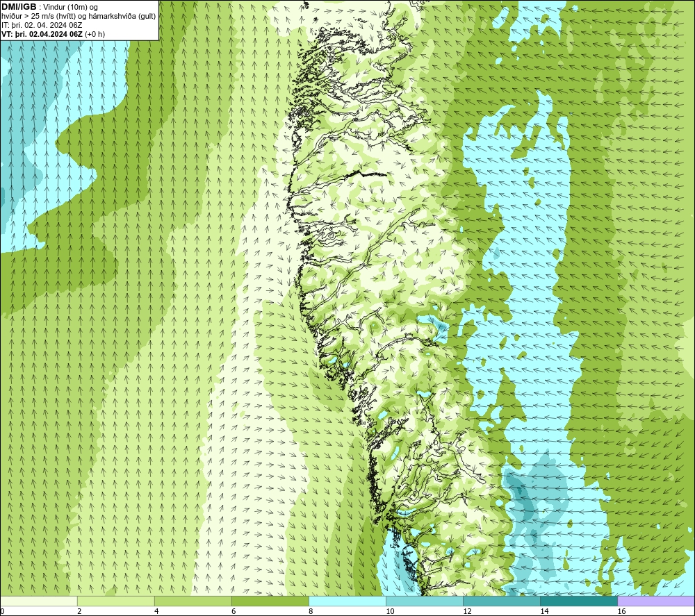Click the scale label 12
The image size is (695, 616).
pyautogui.click(x=467, y=612)
